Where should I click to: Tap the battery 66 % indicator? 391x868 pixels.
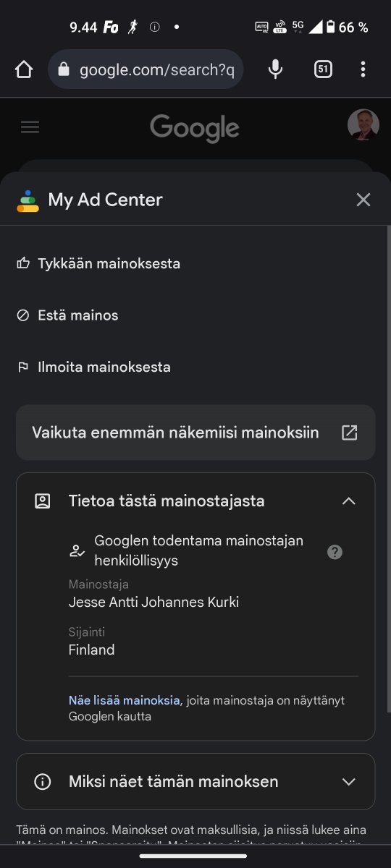click(x=346, y=27)
